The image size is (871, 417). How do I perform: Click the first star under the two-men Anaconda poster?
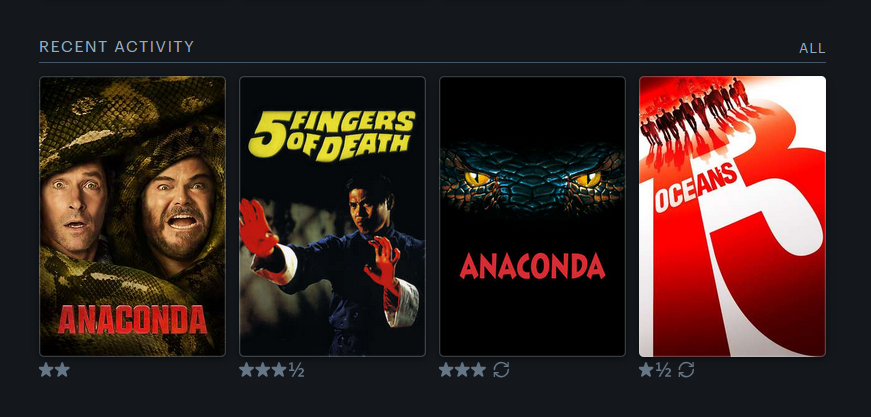pyautogui.click(x=46, y=370)
